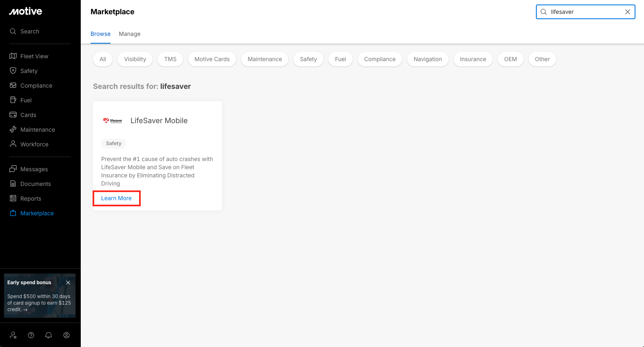
Task: Open Workforce from the sidebar
Action: tap(29, 144)
